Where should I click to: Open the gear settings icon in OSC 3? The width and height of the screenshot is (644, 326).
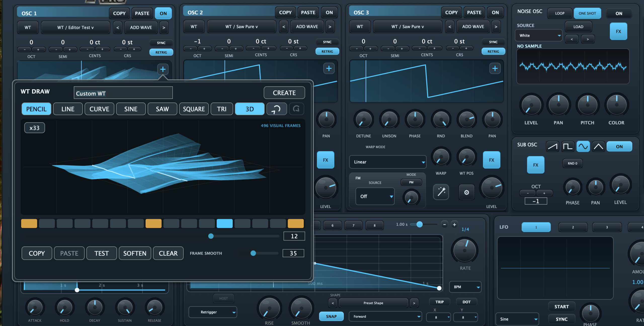pos(467,192)
